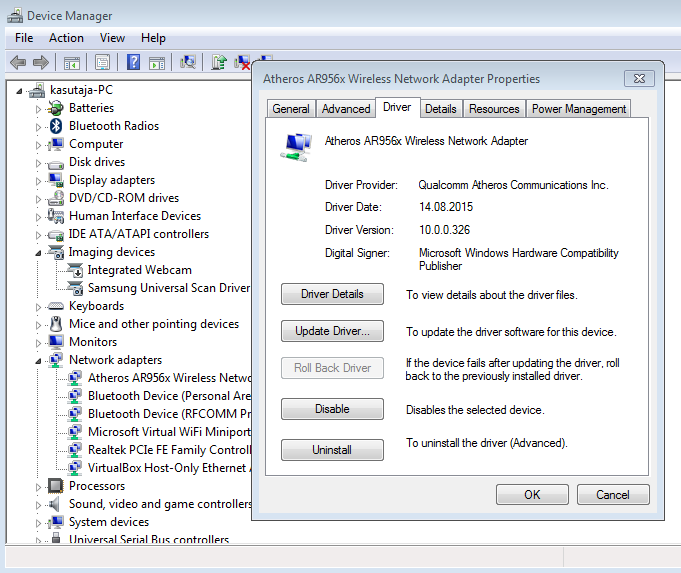This screenshot has height=573, width=681.
Task: Close the adapter Properties dialog
Action: 639,79
